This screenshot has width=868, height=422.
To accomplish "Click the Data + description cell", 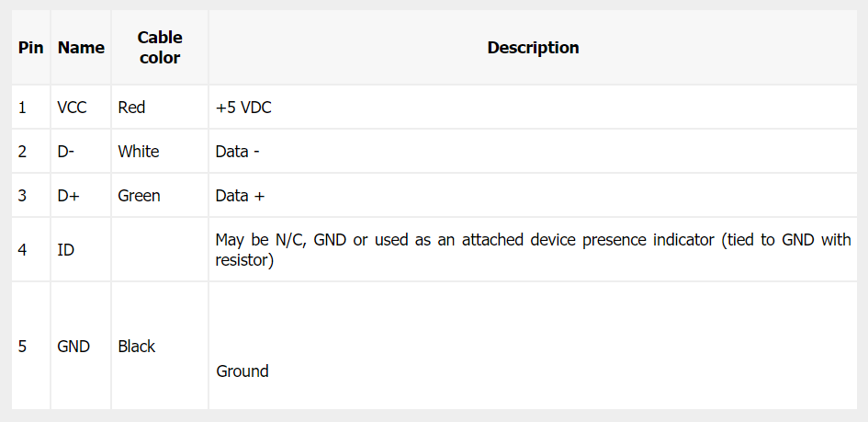I will (240, 196).
